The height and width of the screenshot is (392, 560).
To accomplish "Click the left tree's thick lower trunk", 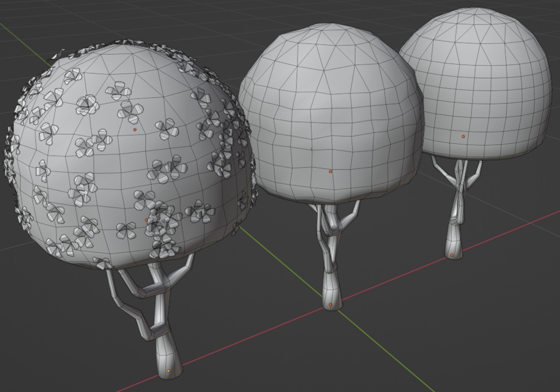I will (x=170, y=353).
